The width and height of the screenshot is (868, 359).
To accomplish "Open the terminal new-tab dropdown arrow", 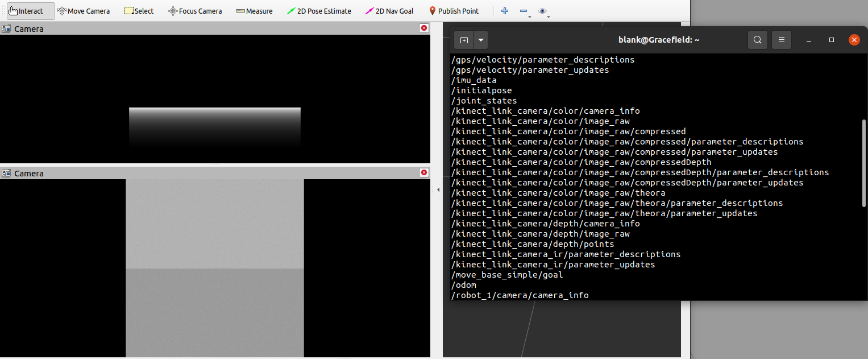I will [x=481, y=40].
